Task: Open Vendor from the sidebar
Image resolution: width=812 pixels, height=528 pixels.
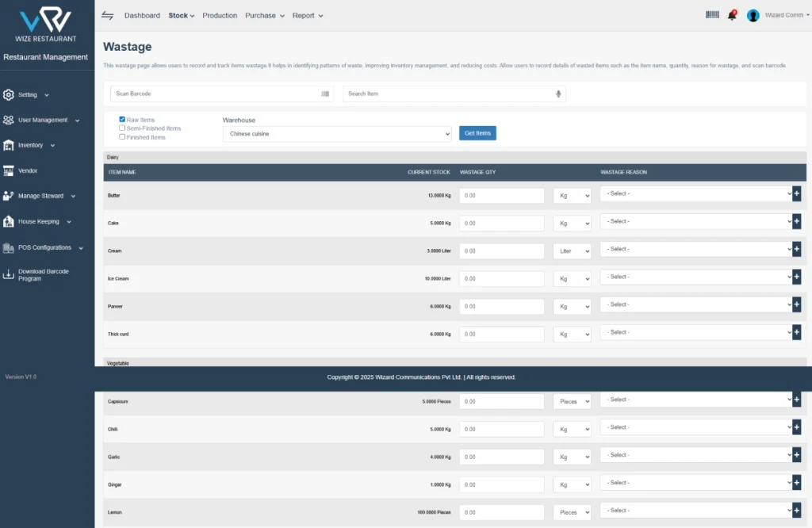Action: point(28,170)
